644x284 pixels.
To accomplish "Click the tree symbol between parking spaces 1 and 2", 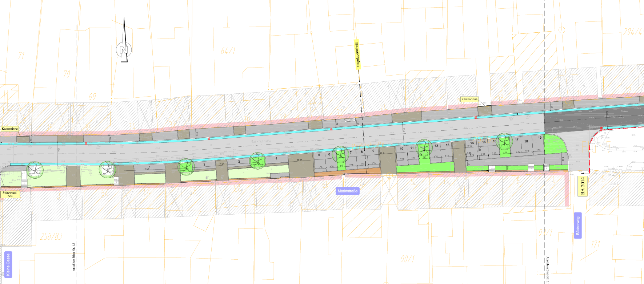I will click(x=186, y=167).
